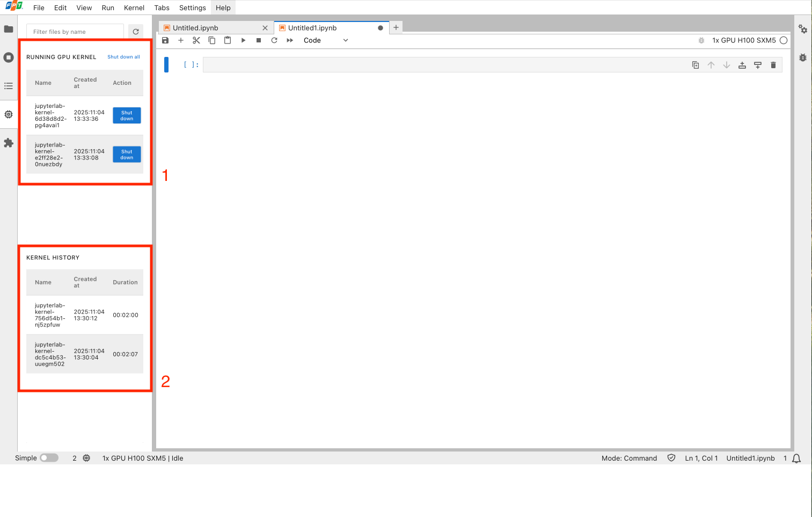Save the notebook with the disk icon

point(165,40)
